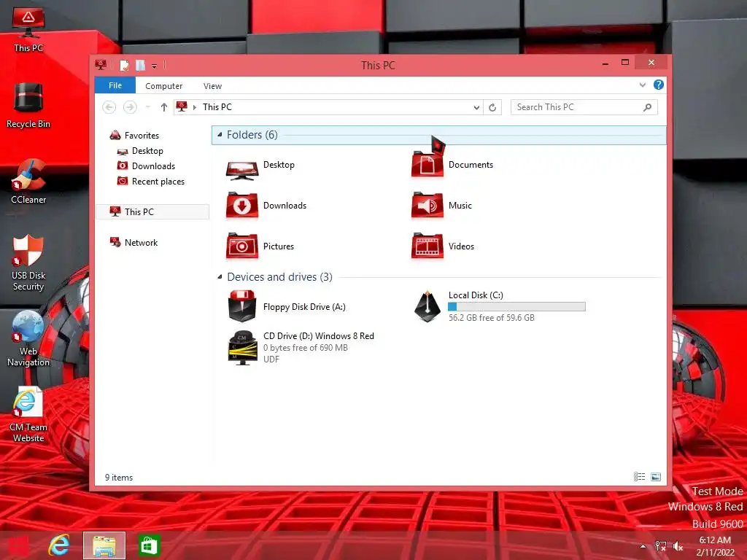This screenshot has height=560, width=747.
Task: Click the Back navigation arrow
Action: pos(109,107)
